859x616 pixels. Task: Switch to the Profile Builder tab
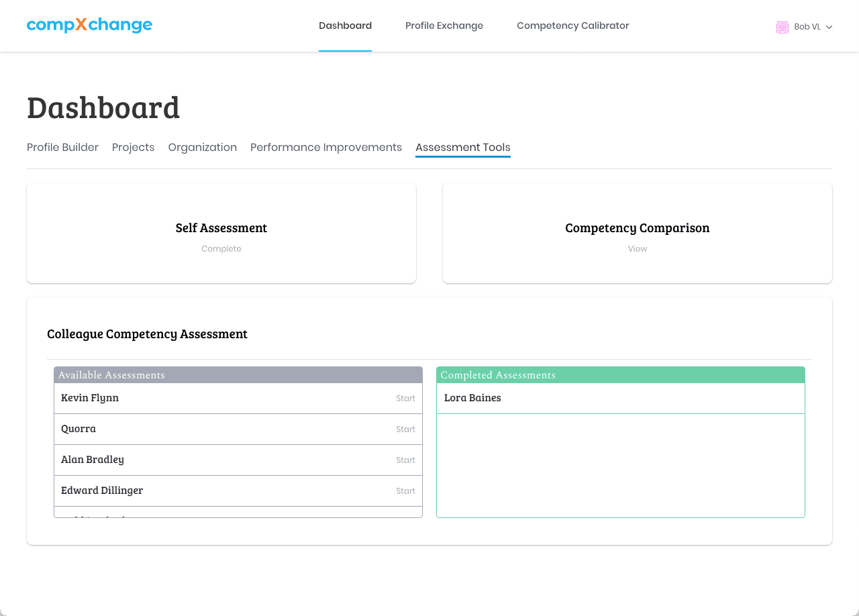pos(62,147)
